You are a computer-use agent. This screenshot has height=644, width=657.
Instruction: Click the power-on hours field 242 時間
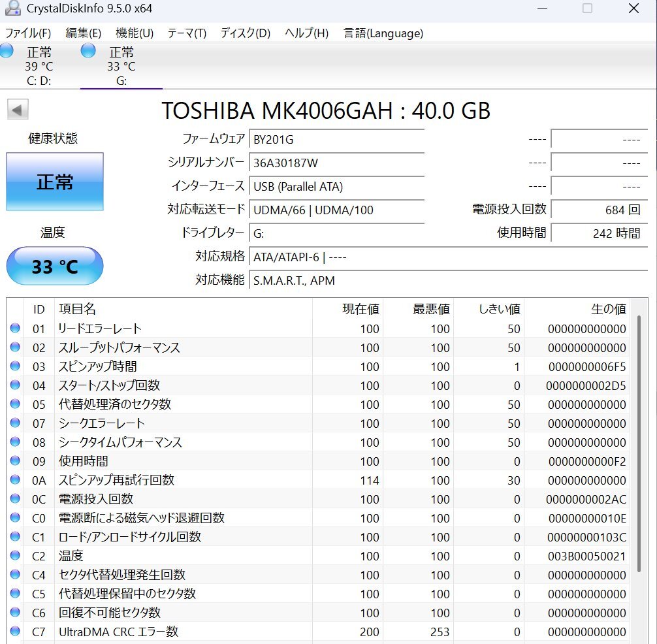599,233
